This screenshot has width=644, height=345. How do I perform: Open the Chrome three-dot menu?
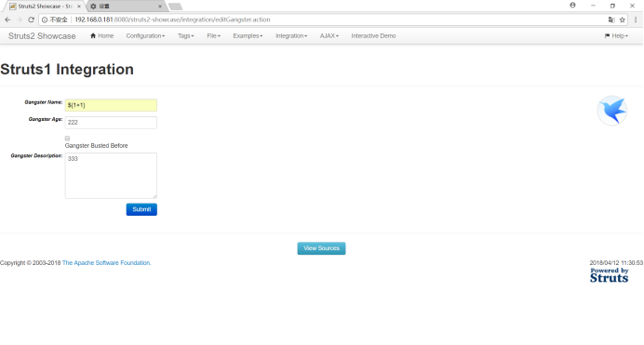(636, 20)
